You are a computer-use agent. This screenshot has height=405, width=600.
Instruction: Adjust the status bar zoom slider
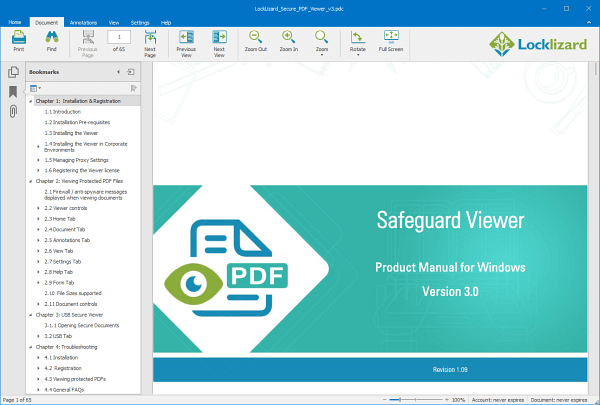click(x=416, y=400)
